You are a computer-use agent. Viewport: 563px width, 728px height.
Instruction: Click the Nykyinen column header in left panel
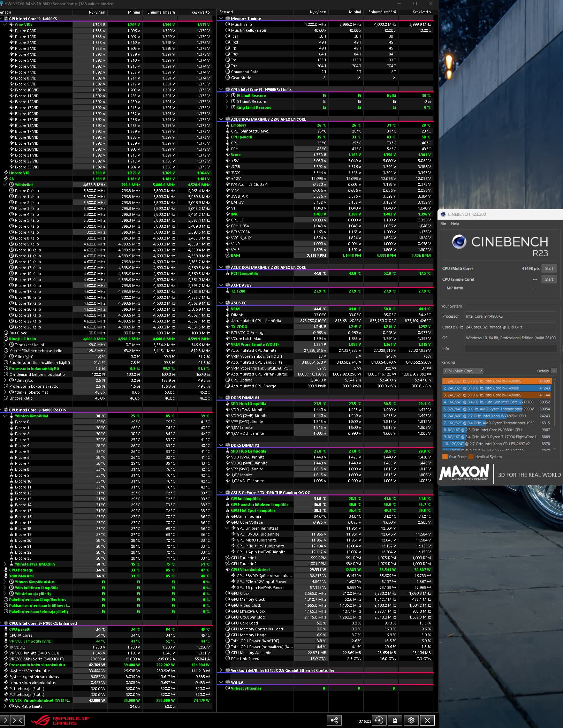click(x=97, y=12)
